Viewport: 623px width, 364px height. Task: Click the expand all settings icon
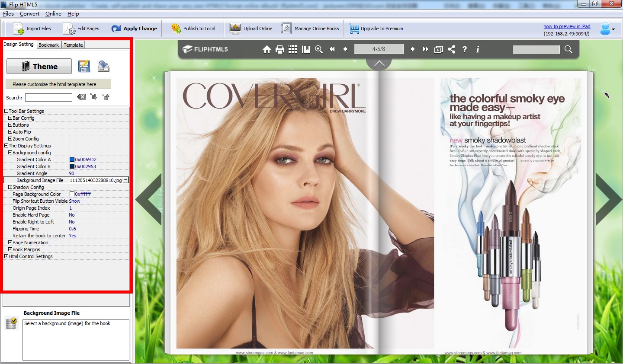(93, 97)
